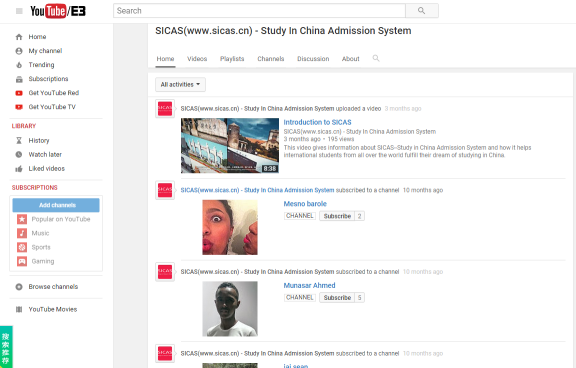Click the Popular on YouTube star icon
Screen dimensions: 576x368
[22, 219]
